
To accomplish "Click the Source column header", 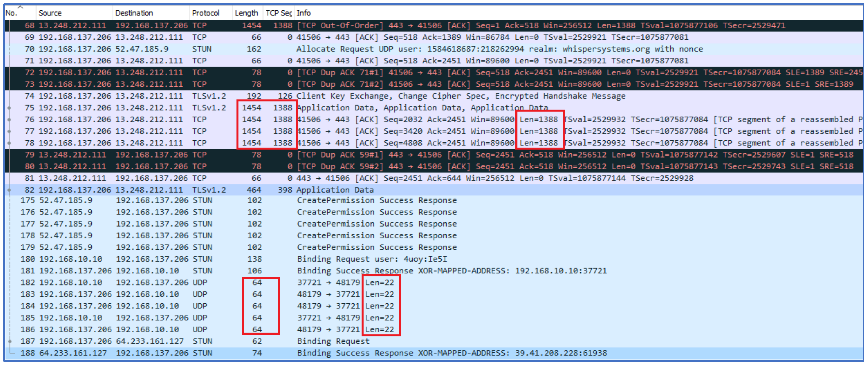I will (50, 13).
